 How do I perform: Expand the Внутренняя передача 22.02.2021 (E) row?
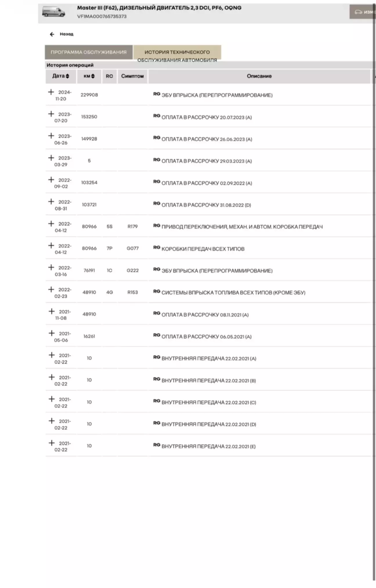pyautogui.click(x=51, y=443)
